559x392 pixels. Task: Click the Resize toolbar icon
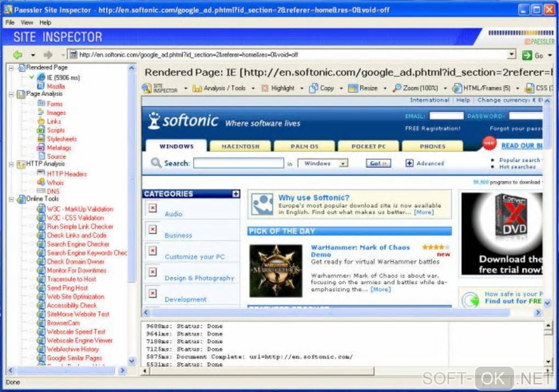click(x=353, y=88)
